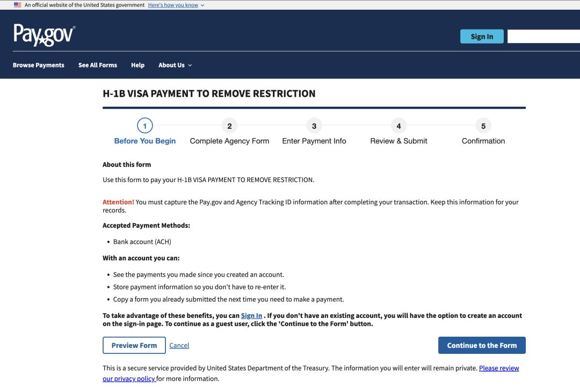Open the privacy policy review link
This screenshot has height=392, width=580.
point(498,368)
